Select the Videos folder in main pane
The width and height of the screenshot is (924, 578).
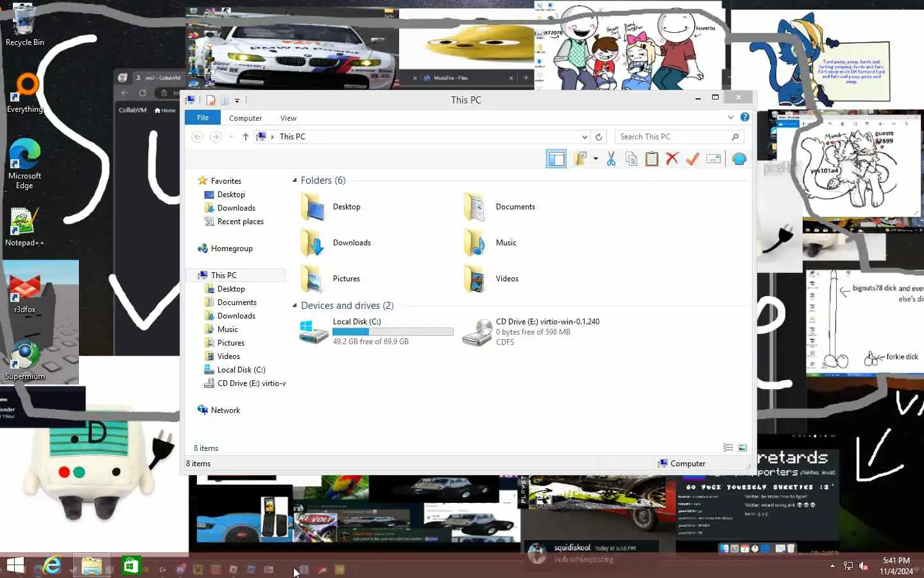492,279
